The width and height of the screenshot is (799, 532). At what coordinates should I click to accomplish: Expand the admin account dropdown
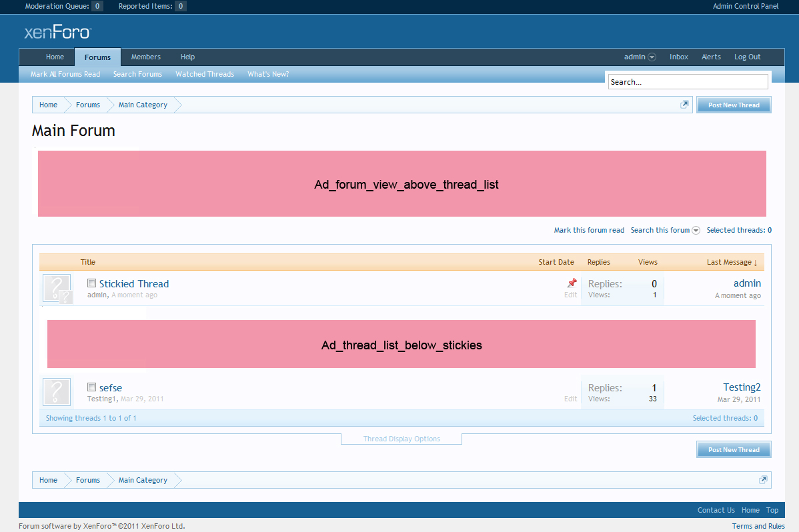[x=652, y=57]
